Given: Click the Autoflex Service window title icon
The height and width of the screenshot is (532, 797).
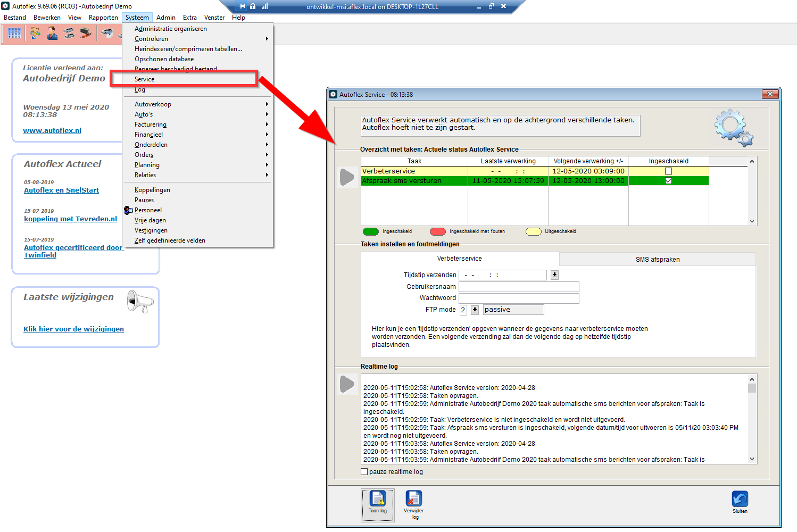Looking at the screenshot, I should [333, 94].
